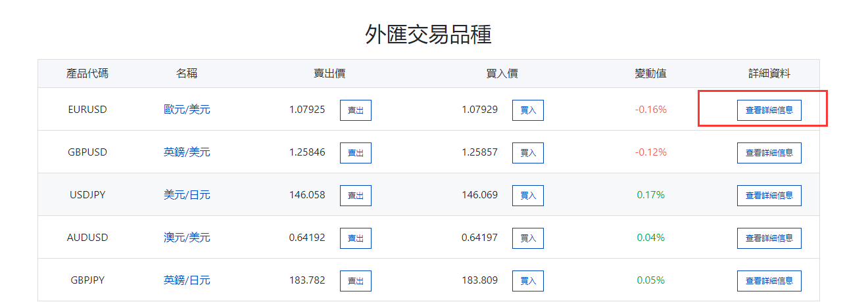Click 賣出 button for GBPUSD

point(355,153)
